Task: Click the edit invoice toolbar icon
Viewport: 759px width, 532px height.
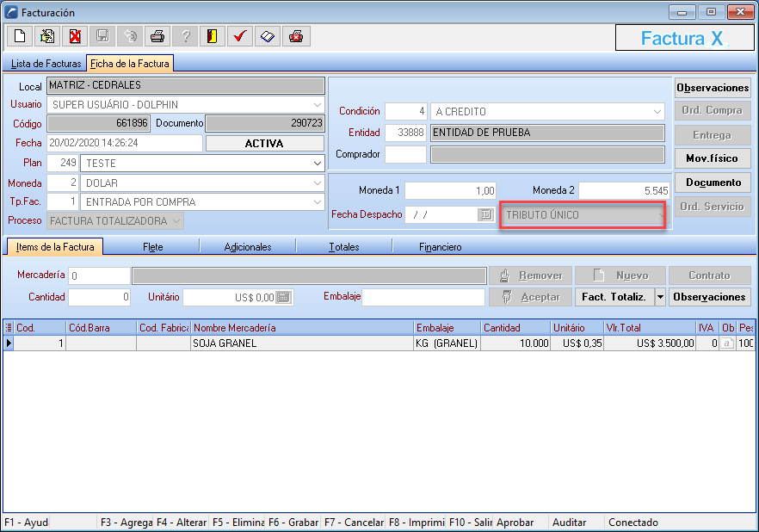Action: click(x=47, y=36)
